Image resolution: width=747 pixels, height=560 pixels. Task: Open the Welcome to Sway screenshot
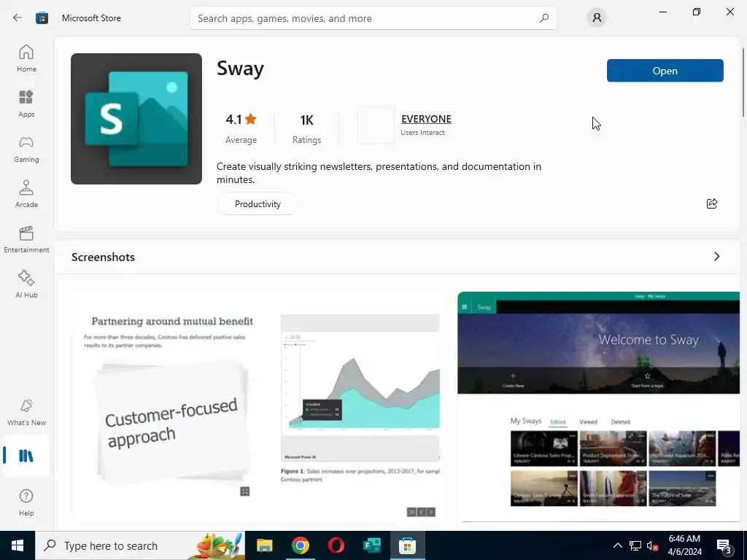[x=598, y=407]
